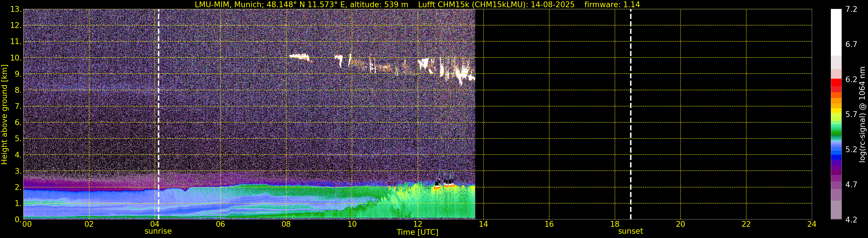The height and width of the screenshot is (238, 868).
Task: Click colorbar tick value '6.7'
Action: coord(851,44)
